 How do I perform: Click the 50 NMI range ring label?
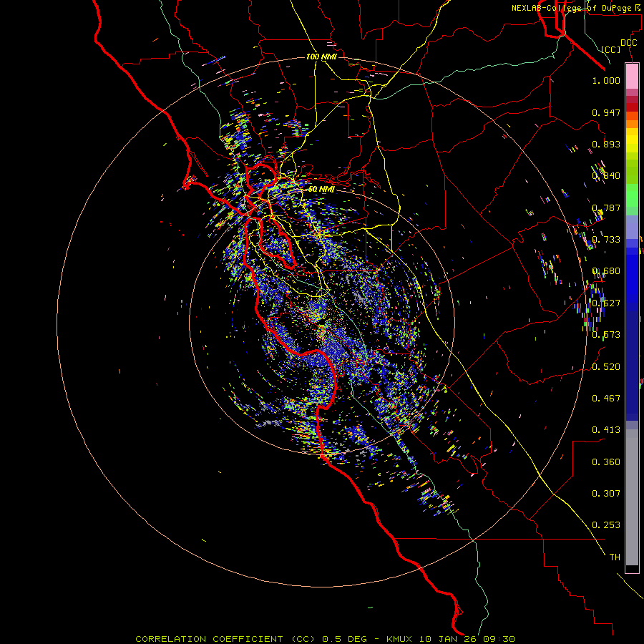tap(321, 189)
